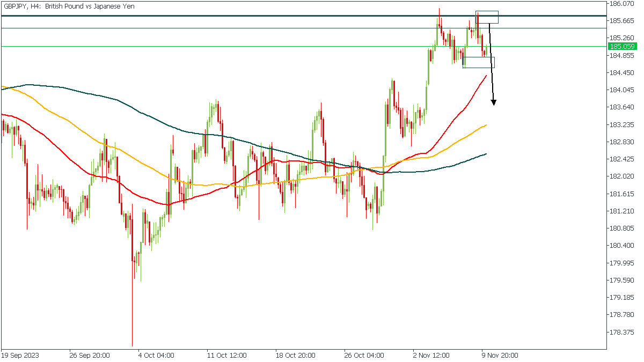Click the 19 Sep 2023 date label

click(20, 355)
